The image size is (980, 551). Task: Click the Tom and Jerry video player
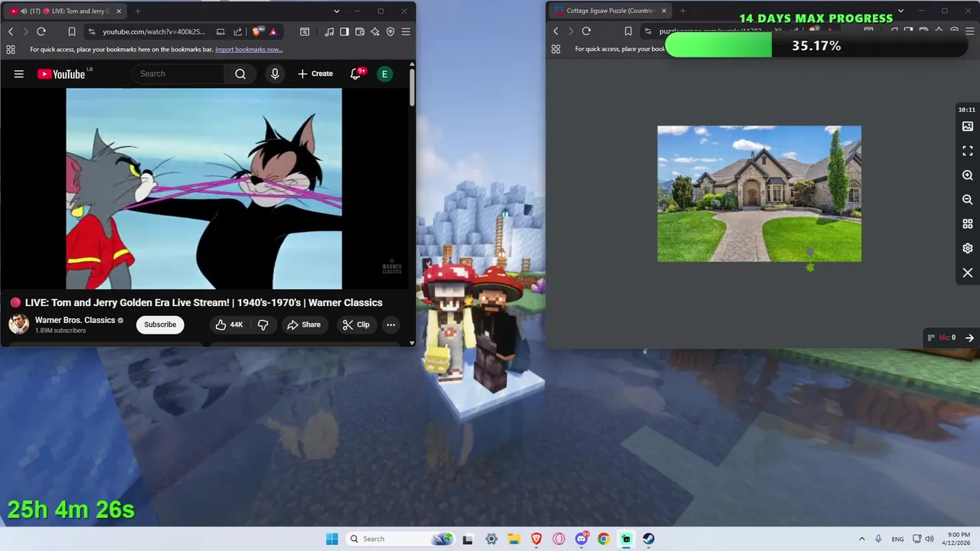pyautogui.click(x=204, y=189)
